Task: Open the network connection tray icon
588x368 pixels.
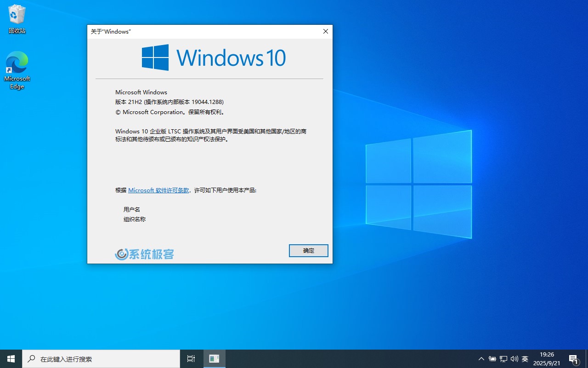Action: [x=503, y=359]
